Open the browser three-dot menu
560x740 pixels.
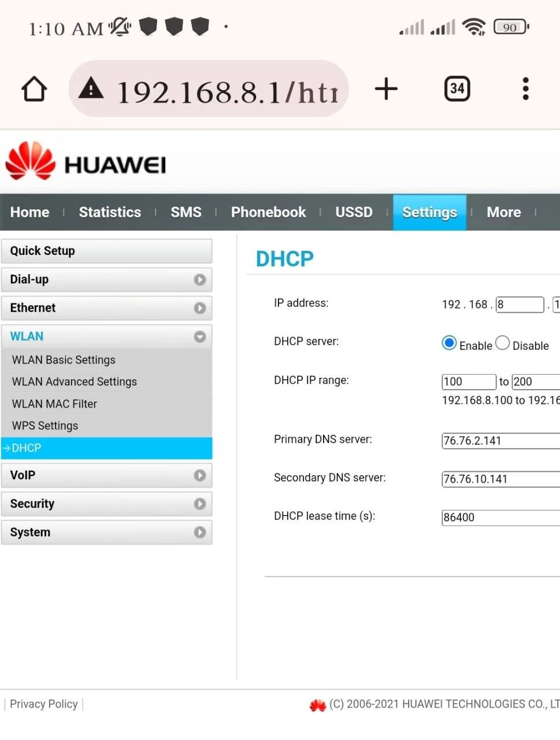pyautogui.click(x=525, y=88)
